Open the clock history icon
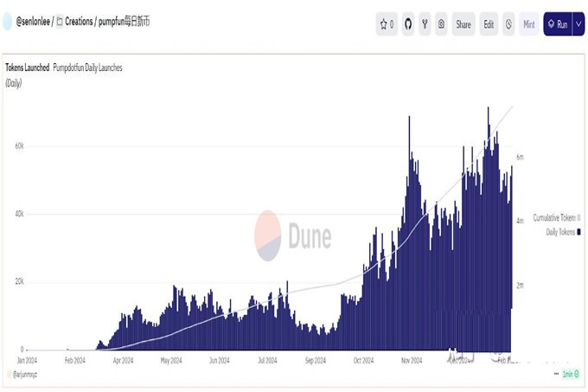The image size is (588, 392). tap(508, 24)
